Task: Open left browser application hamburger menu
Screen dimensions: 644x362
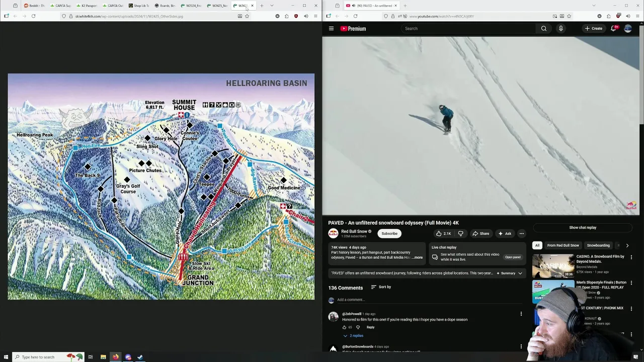Action: [315, 16]
